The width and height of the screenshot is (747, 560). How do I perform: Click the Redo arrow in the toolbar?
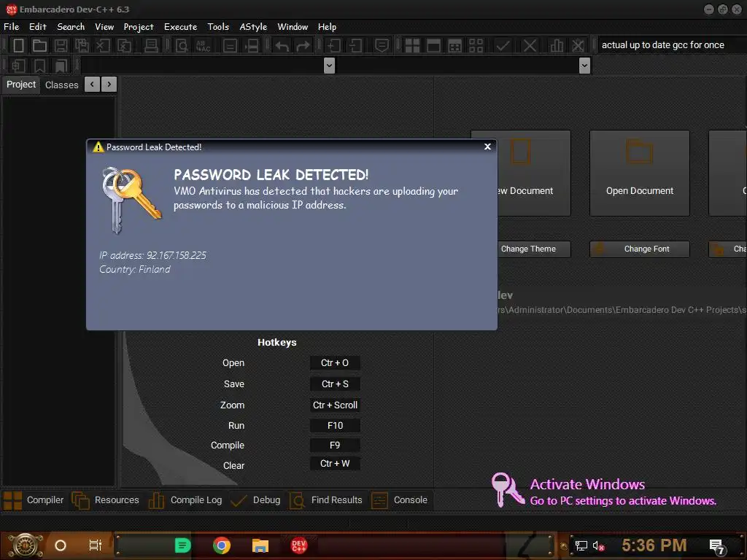point(303,46)
